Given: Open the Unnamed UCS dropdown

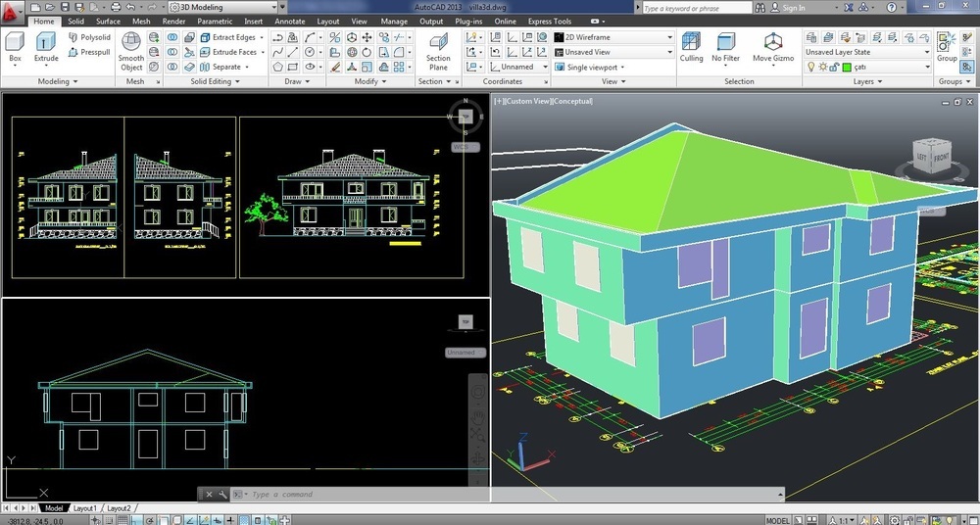Looking at the screenshot, I should [x=518, y=67].
